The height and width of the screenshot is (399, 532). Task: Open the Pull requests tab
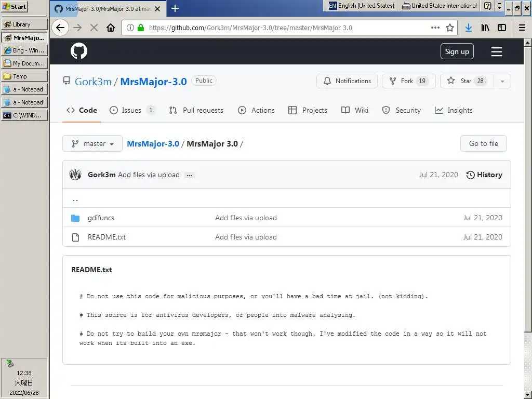coord(196,110)
